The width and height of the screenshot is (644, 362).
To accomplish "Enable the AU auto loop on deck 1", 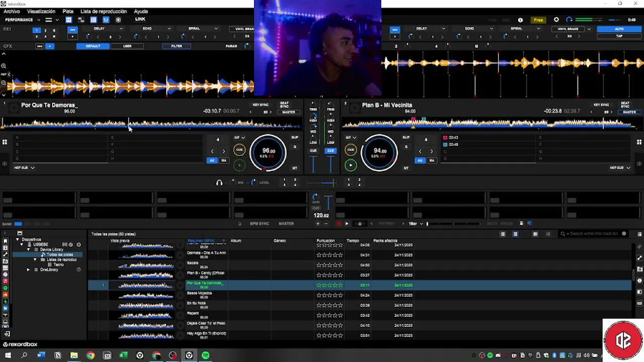I will click(x=212, y=160).
